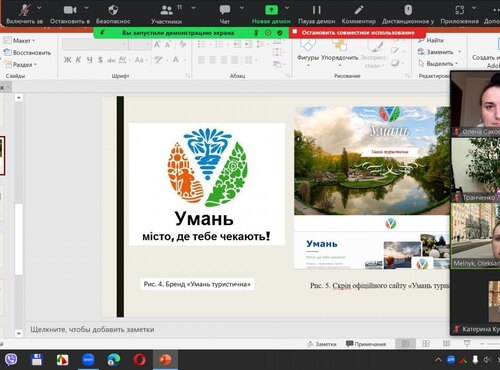Expand video options caret beside camera
This screenshot has width=500, height=370.
point(87,7)
